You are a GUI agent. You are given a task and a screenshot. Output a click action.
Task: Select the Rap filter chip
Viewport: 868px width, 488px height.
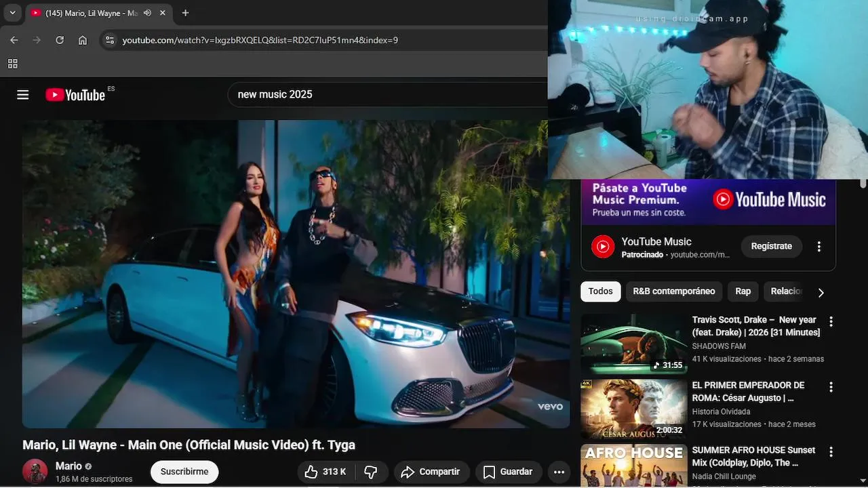coord(743,291)
